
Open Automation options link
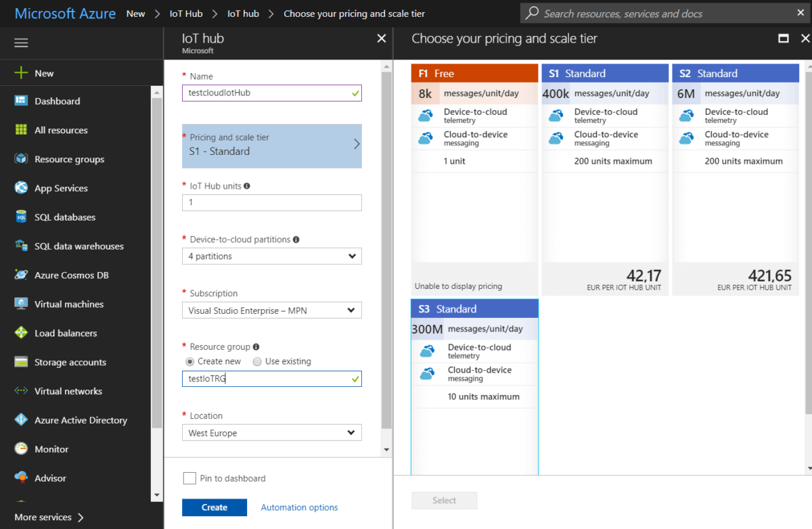click(299, 507)
